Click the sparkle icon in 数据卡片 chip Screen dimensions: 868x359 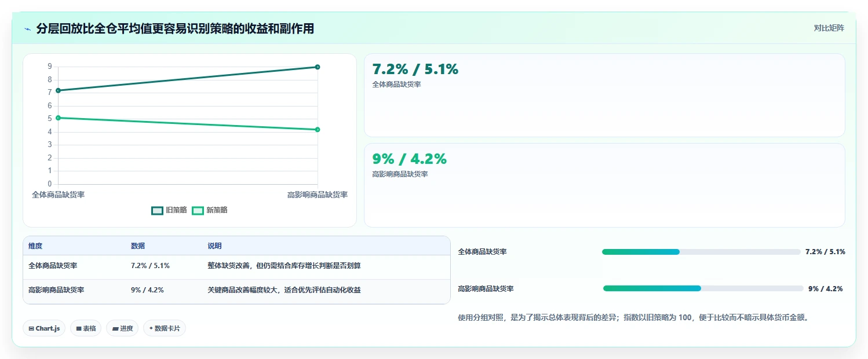(151, 328)
